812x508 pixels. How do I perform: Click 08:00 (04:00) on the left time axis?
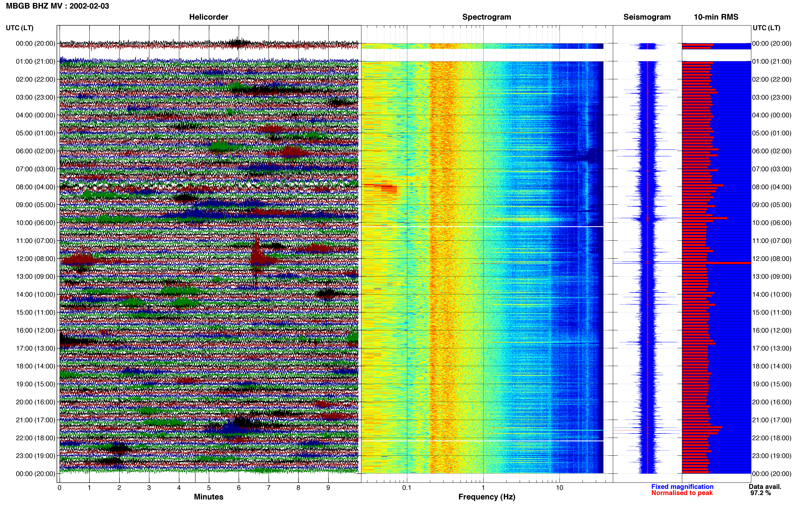click(x=36, y=187)
